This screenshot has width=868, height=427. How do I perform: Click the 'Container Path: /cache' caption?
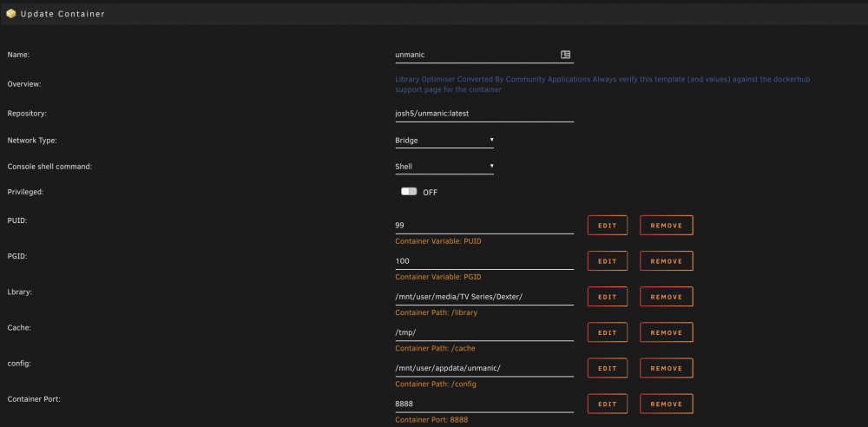435,348
